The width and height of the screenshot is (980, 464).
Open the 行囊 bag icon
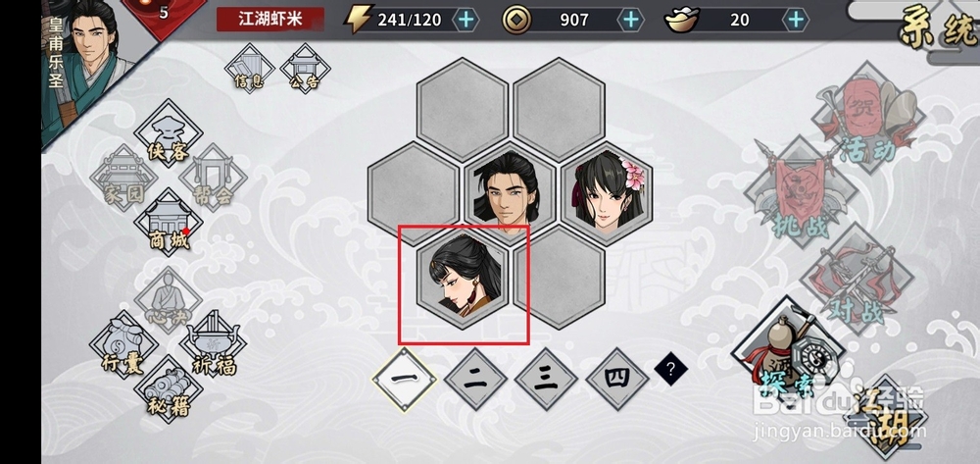123,344
